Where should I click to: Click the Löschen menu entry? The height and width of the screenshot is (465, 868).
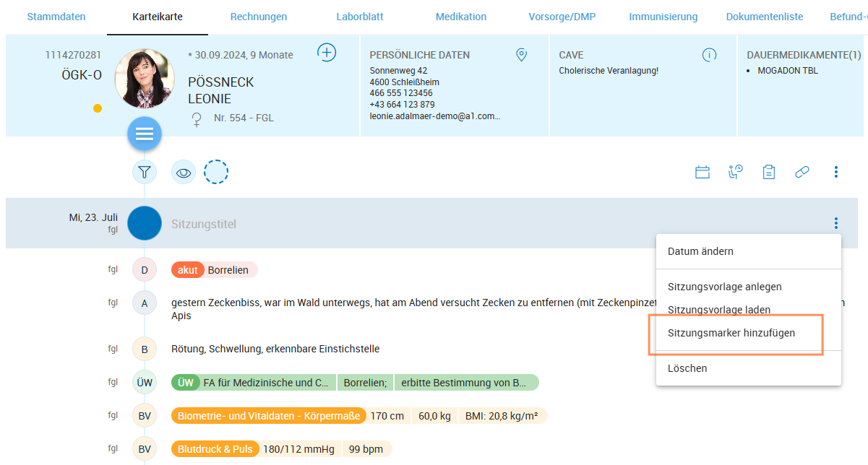(x=687, y=368)
